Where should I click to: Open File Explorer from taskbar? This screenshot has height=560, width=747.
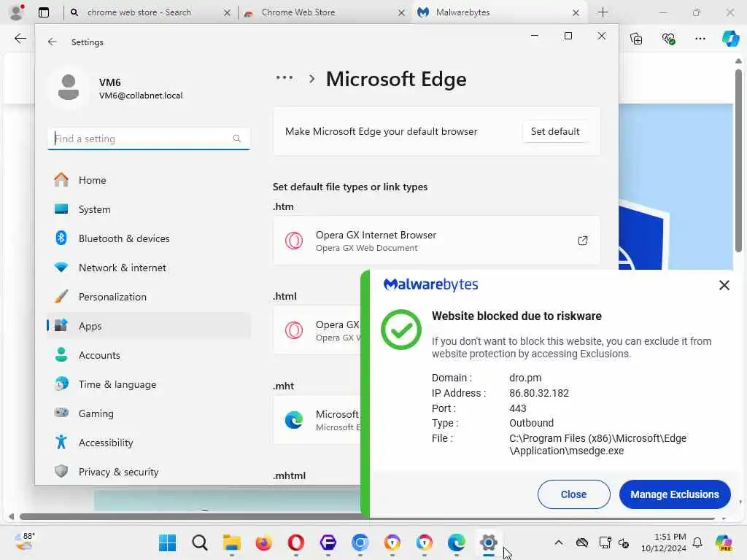(231, 542)
